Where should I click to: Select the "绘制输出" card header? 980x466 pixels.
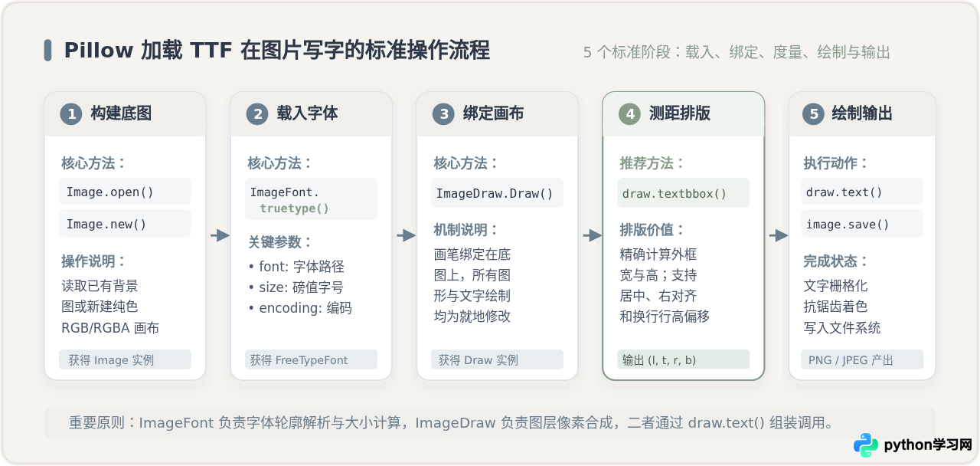pos(862,113)
